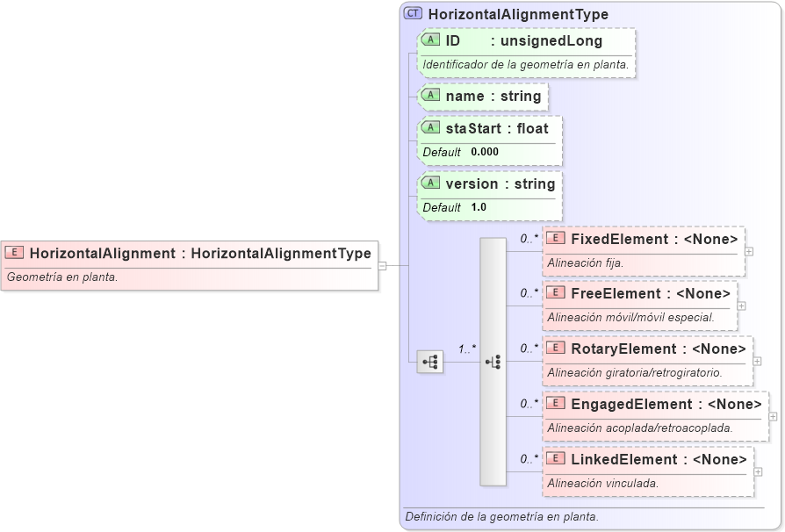Click the element icon of FreeElement
This screenshot has height=532, width=785.
tap(556, 292)
